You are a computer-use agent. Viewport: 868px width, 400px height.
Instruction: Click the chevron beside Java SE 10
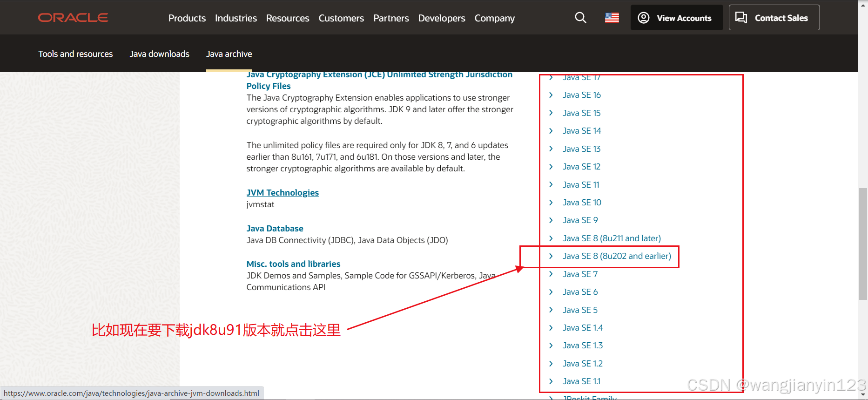(x=551, y=203)
